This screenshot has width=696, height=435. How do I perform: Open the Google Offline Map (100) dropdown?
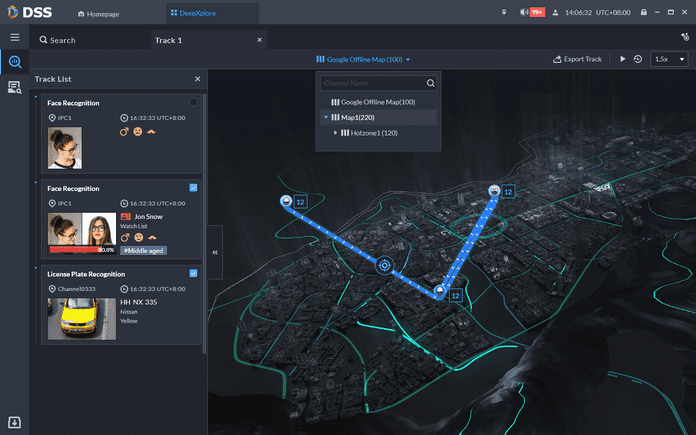364,60
